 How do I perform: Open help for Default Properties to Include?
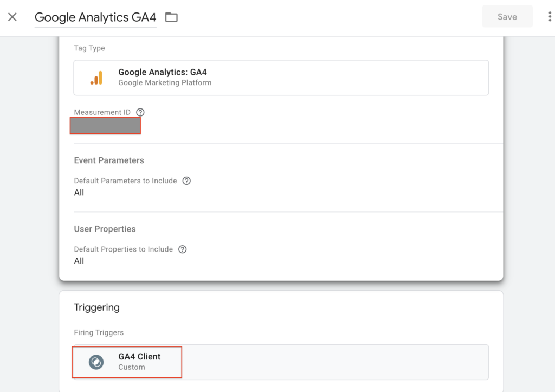tap(183, 249)
